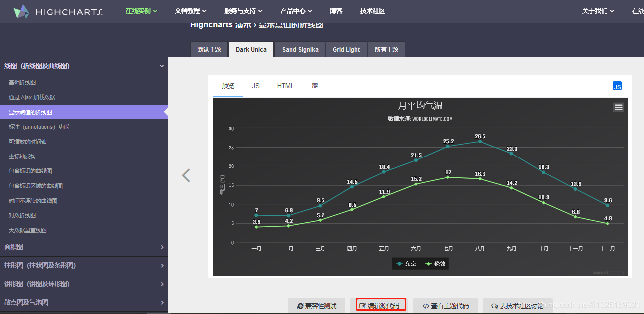The width and height of the screenshot is (644, 314).
Task: Collapse the 线图 (折线图及曲线图) section
Action: (x=161, y=66)
